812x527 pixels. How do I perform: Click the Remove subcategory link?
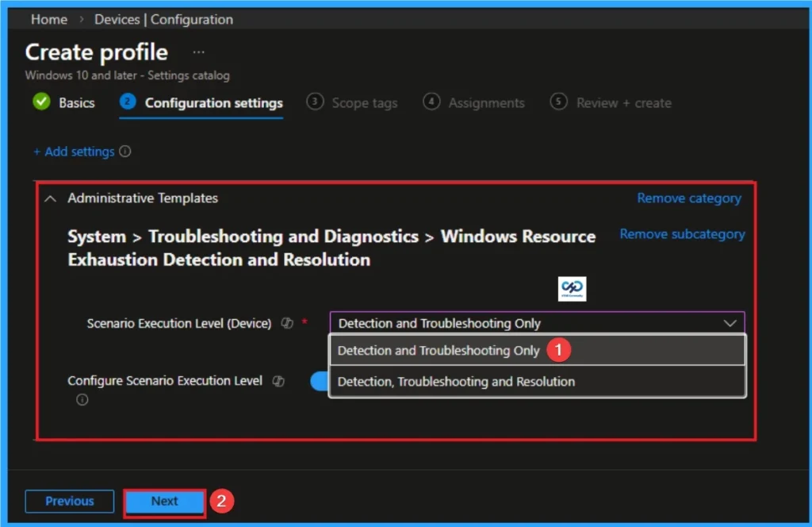point(682,233)
